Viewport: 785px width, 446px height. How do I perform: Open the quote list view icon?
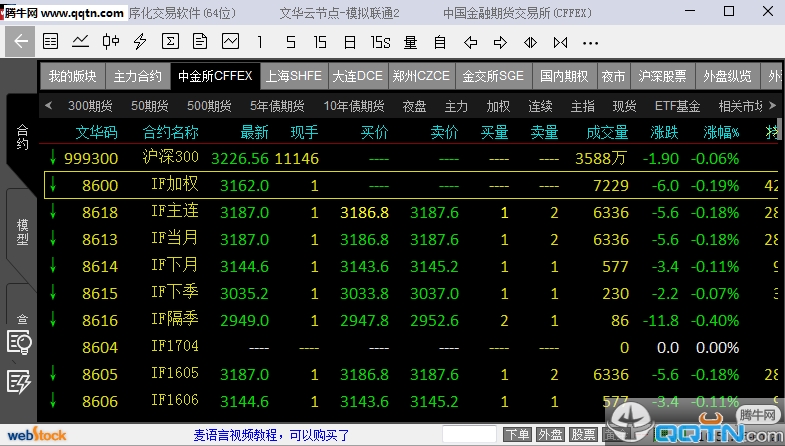(x=51, y=42)
